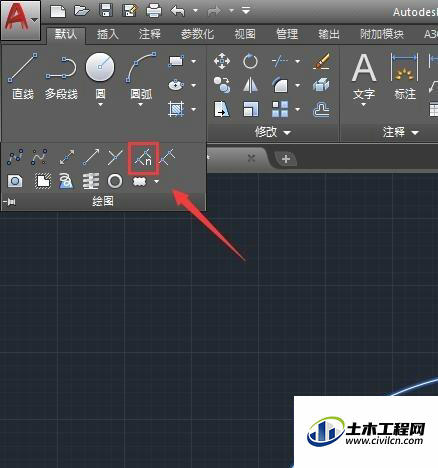Expand the Fillet tool dropdown arrow
The width and height of the screenshot is (438, 468).
tap(298, 85)
